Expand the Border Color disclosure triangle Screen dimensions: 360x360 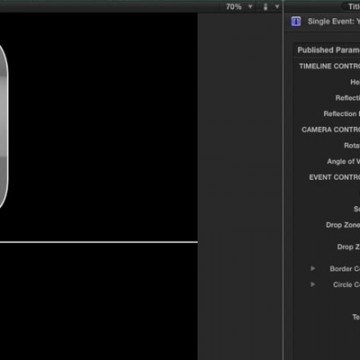[x=313, y=268]
